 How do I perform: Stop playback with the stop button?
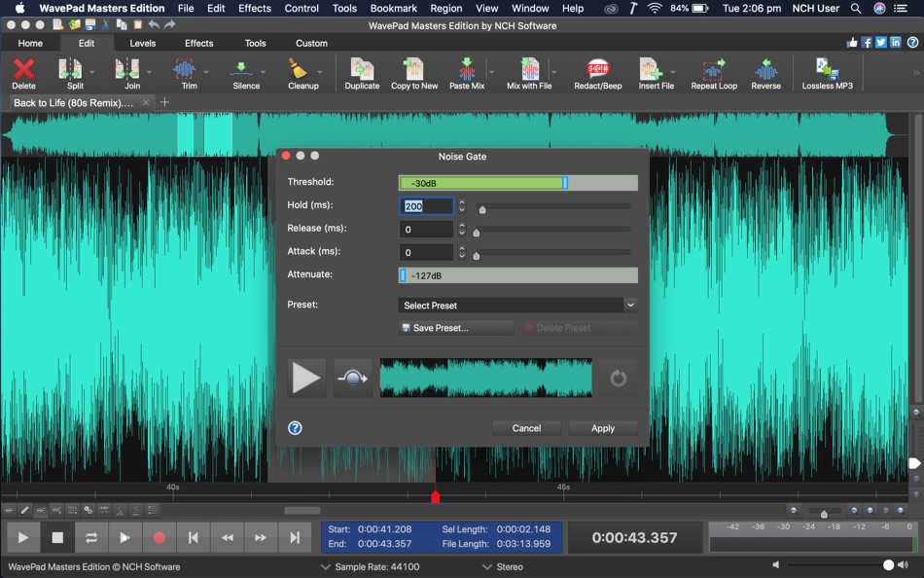coord(57,537)
